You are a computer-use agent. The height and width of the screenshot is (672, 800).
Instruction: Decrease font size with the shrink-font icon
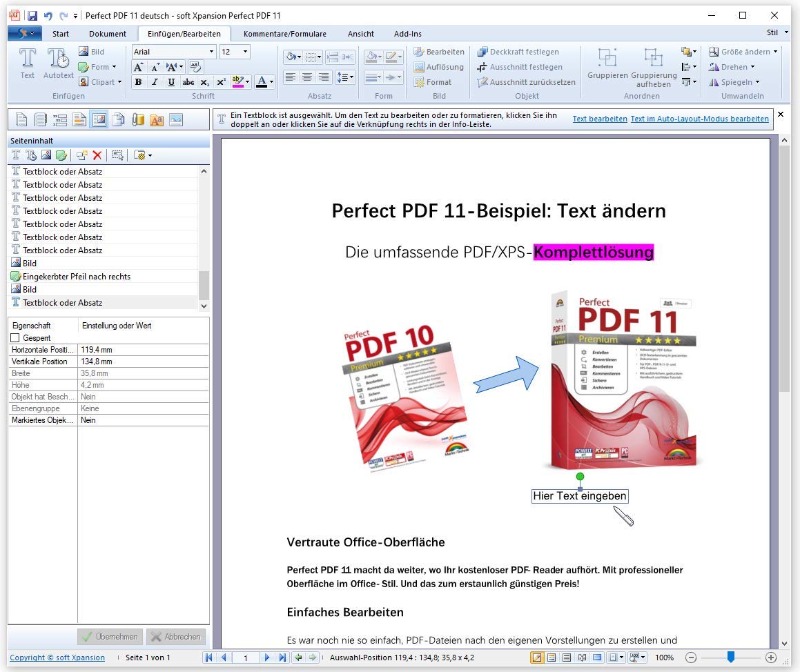155,67
